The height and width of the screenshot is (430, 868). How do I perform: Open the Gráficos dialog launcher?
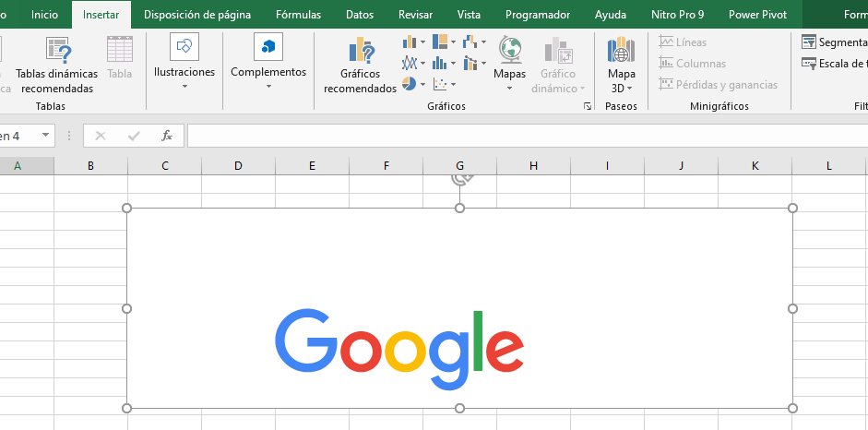coord(588,106)
